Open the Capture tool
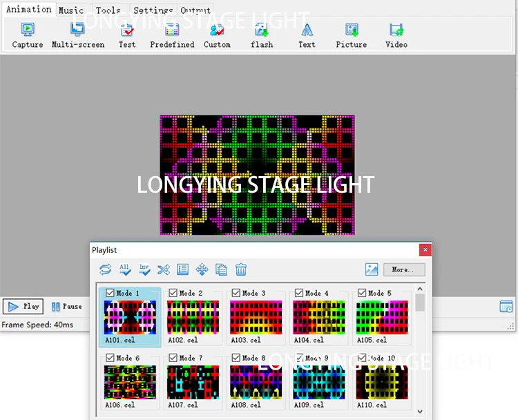This screenshot has width=518, height=420. (x=28, y=36)
